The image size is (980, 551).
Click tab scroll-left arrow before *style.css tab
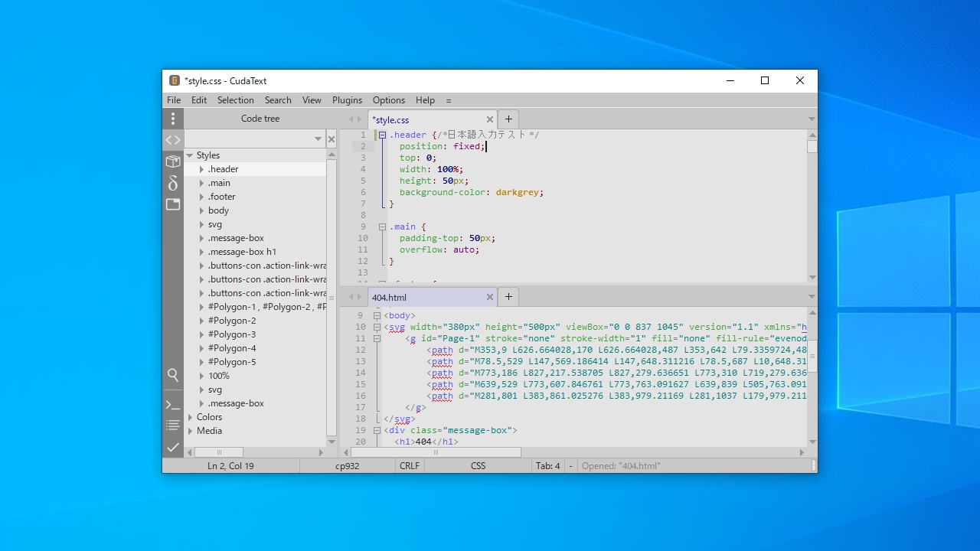(x=351, y=119)
